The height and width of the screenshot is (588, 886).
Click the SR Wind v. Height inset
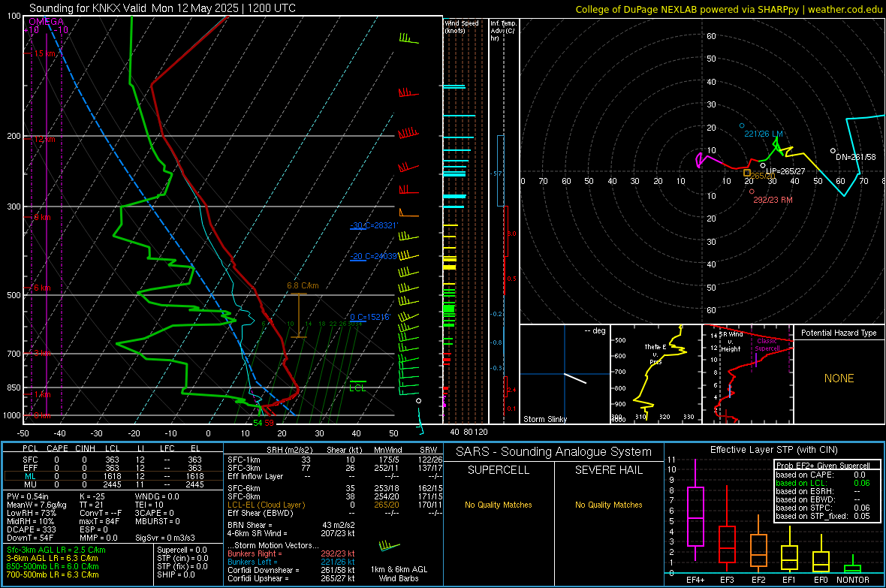click(x=748, y=374)
